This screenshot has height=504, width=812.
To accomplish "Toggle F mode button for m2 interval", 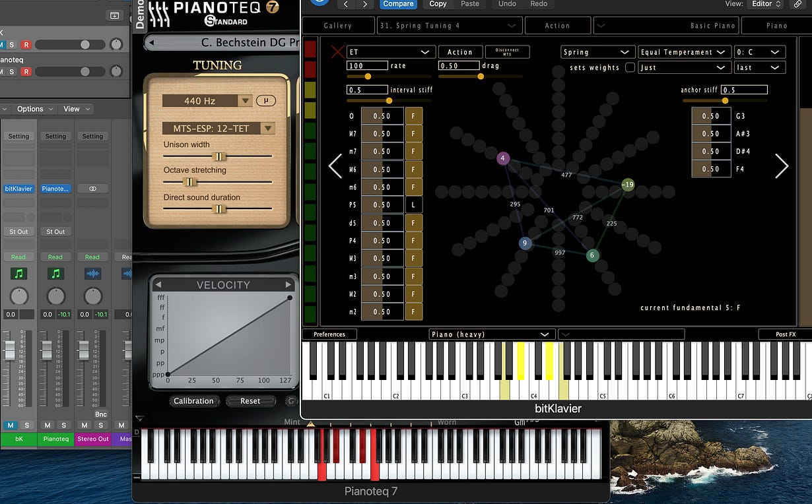I will click(414, 311).
